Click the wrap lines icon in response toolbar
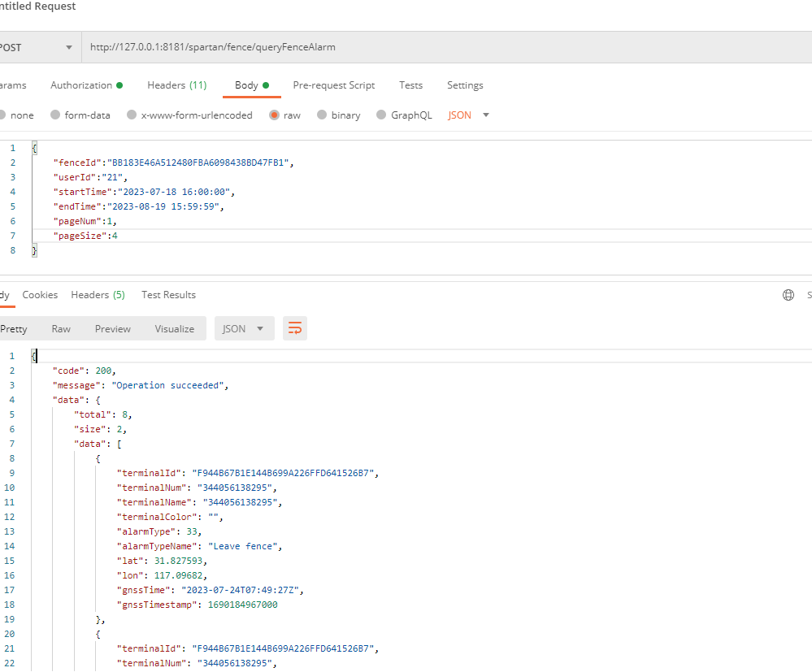 click(295, 328)
